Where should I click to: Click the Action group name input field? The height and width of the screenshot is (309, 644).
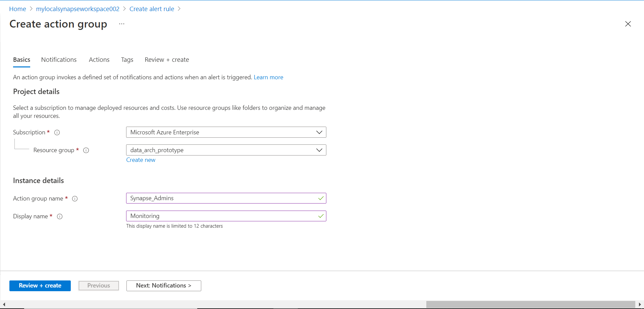221,198
